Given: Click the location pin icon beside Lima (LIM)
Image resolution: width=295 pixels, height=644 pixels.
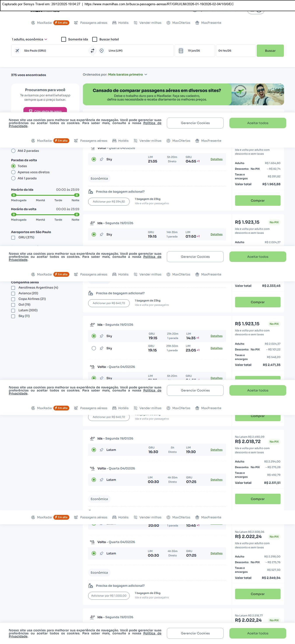Looking at the screenshot, I should [102, 51].
